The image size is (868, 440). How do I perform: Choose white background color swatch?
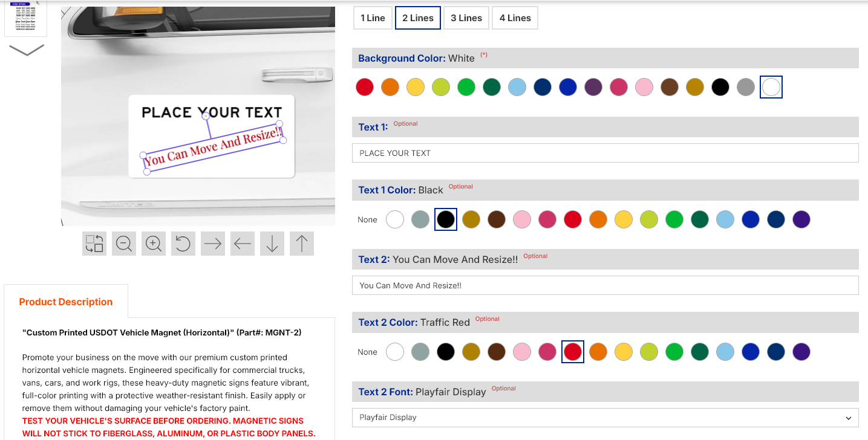point(771,87)
